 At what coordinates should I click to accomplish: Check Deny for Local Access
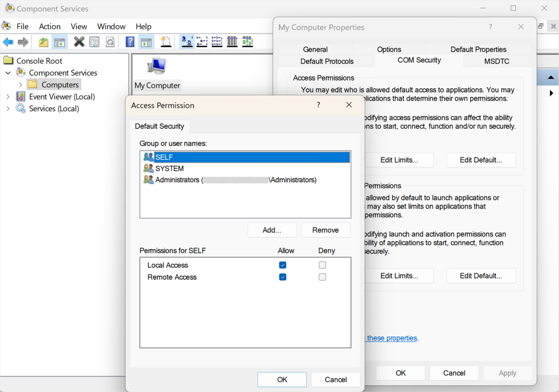click(x=322, y=265)
